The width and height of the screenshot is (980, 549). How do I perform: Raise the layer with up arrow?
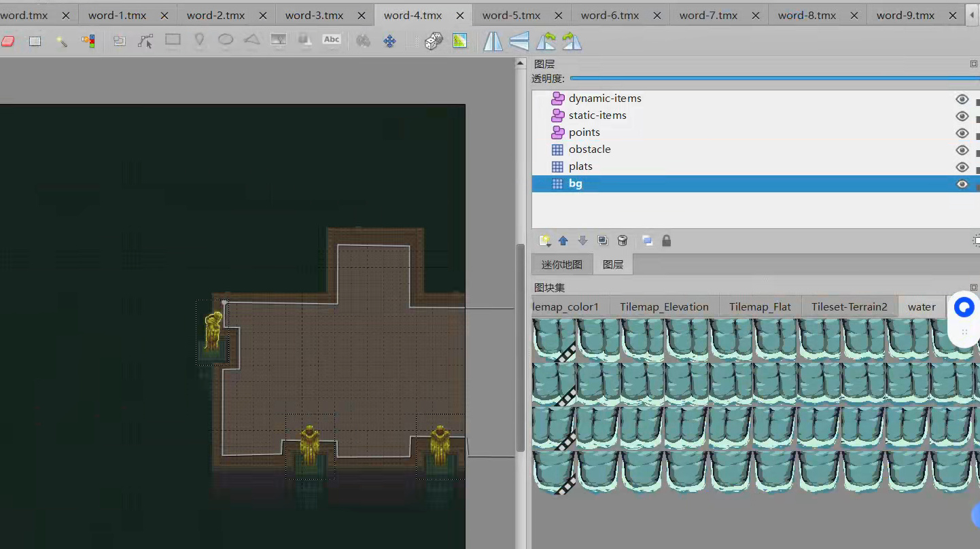(563, 241)
